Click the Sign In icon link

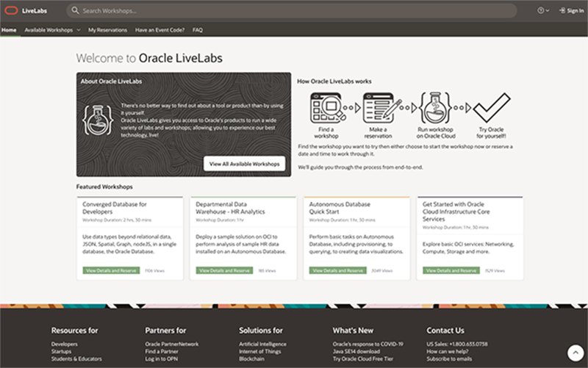pyautogui.click(x=571, y=10)
